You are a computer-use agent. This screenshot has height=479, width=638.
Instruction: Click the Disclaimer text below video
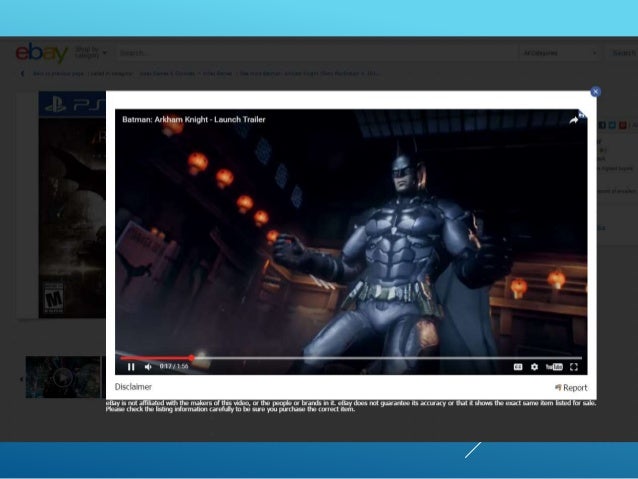pyautogui.click(x=133, y=386)
